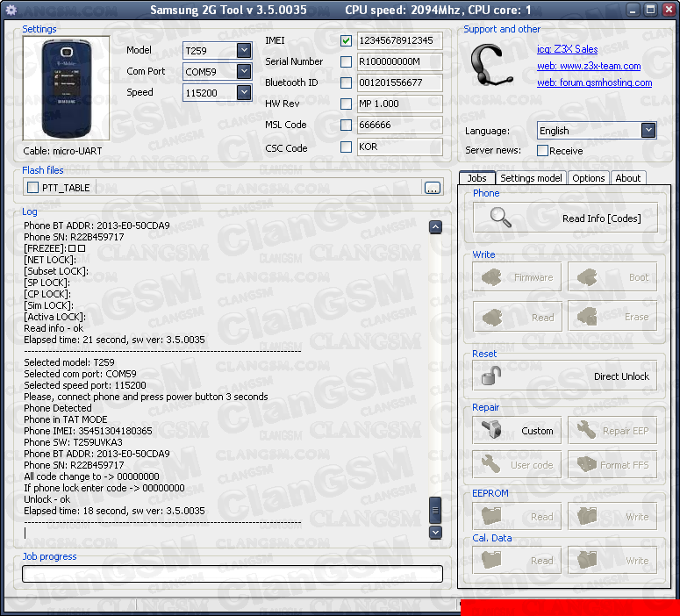This screenshot has height=616, width=680.
Task: Click the User code wrench icon
Action: [x=491, y=463]
